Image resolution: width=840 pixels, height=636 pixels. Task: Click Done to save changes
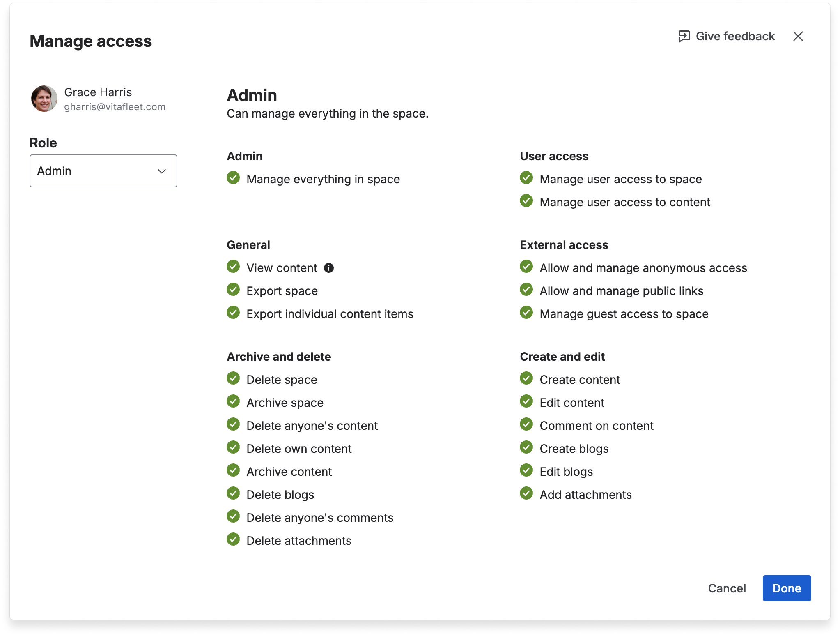click(x=786, y=588)
